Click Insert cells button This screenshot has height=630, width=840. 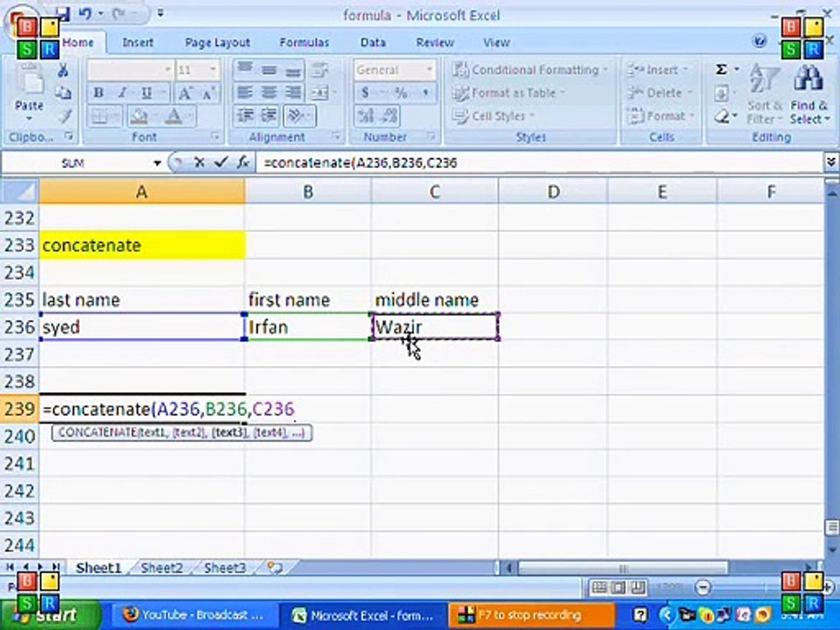(659, 70)
